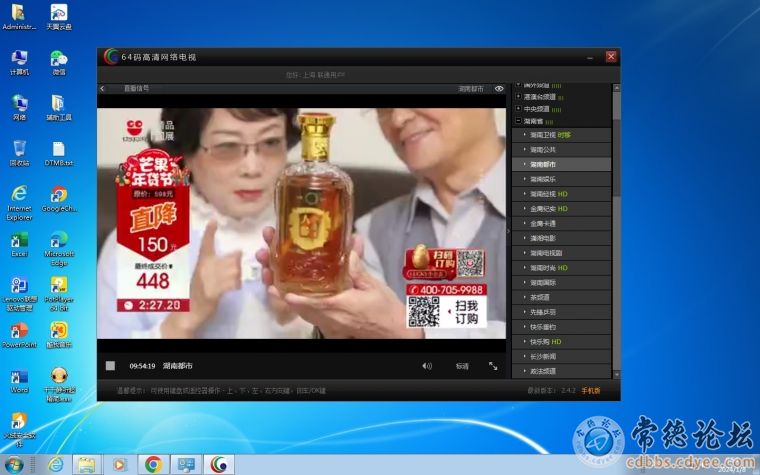Image resolution: width=760 pixels, height=475 pixels.
Task: Open the 天翼云盘 desktop icon
Action: [x=59, y=17]
